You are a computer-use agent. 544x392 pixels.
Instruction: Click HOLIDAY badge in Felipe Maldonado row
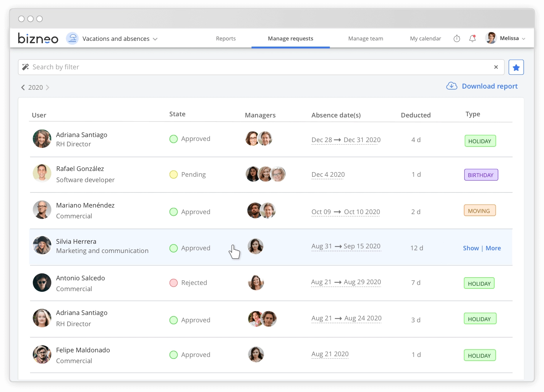(x=480, y=355)
